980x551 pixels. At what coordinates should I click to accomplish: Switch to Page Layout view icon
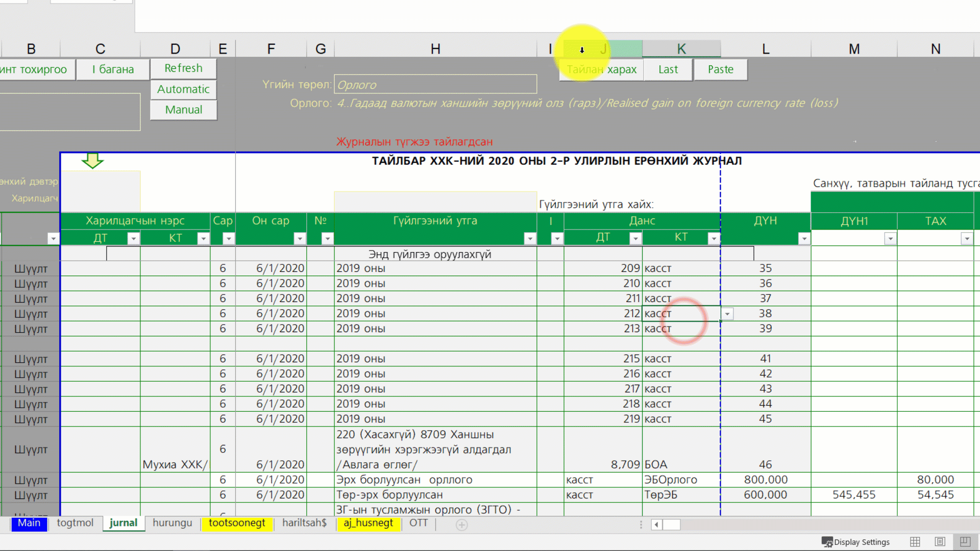coord(940,542)
